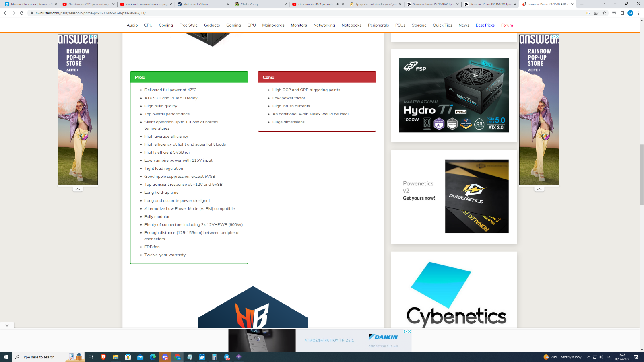The height and width of the screenshot is (362, 644).
Task: Open the Forum link
Action: pyautogui.click(x=507, y=25)
